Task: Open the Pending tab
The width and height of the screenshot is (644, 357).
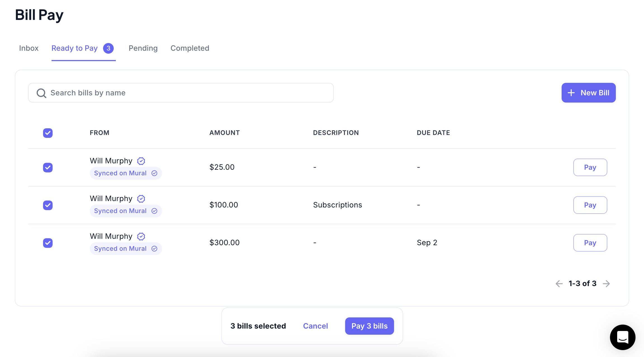Action: pos(143,48)
